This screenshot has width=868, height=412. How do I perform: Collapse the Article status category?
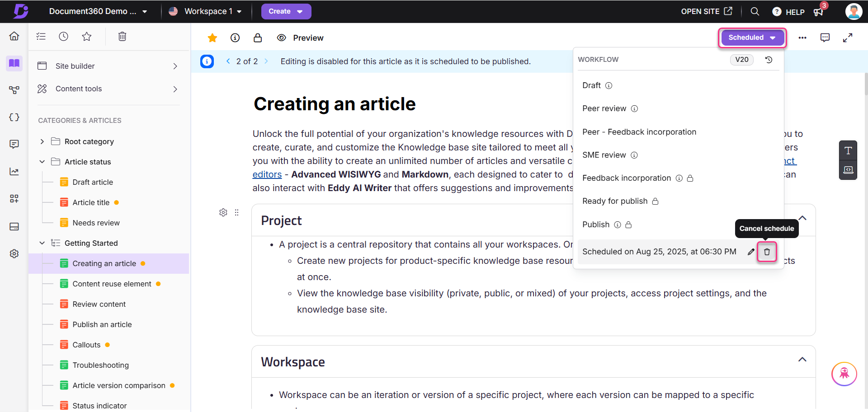tap(42, 162)
